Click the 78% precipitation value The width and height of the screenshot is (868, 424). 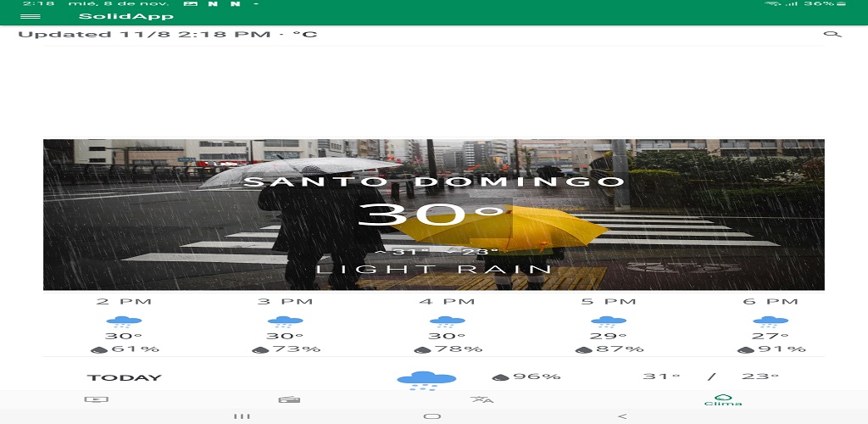coord(458,349)
